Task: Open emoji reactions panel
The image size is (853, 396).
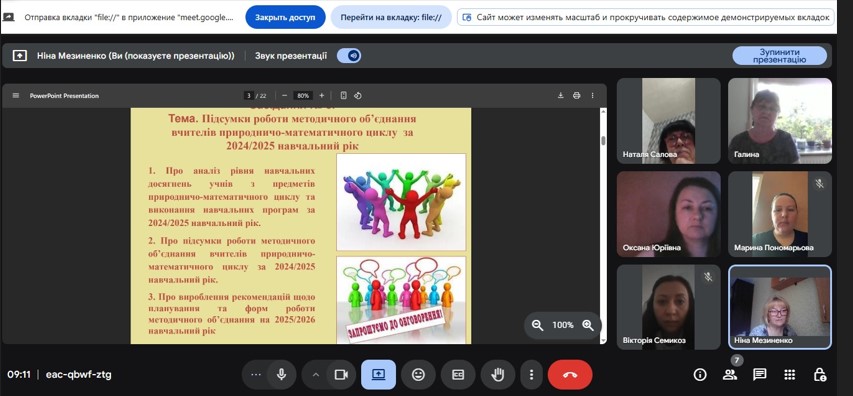Action: tap(418, 375)
